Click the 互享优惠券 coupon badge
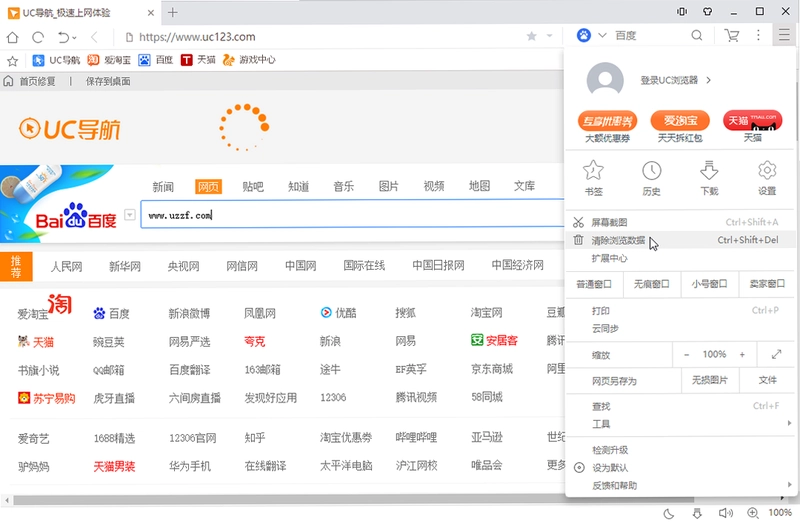The width and height of the screenshot is (800, 523). point(607,121)
